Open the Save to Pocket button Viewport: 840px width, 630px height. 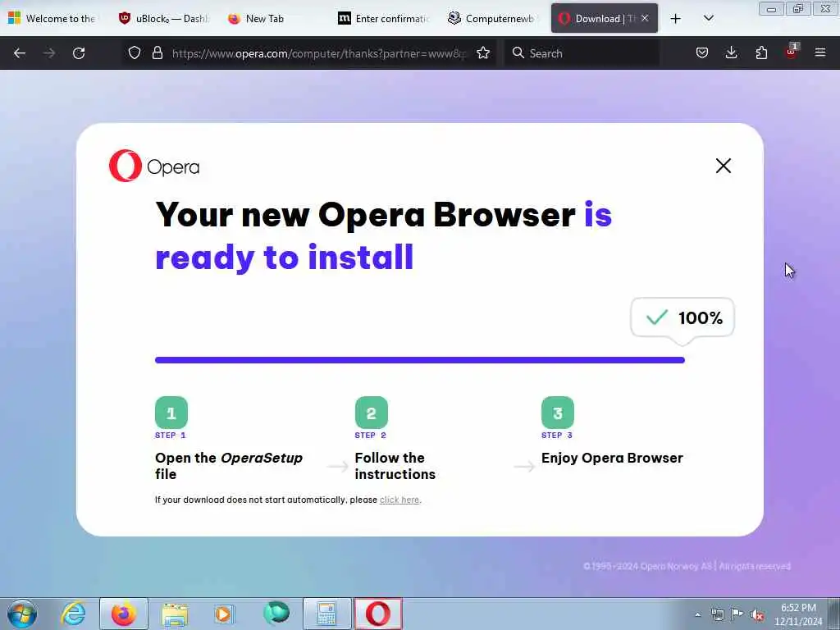tap(702, 52)
